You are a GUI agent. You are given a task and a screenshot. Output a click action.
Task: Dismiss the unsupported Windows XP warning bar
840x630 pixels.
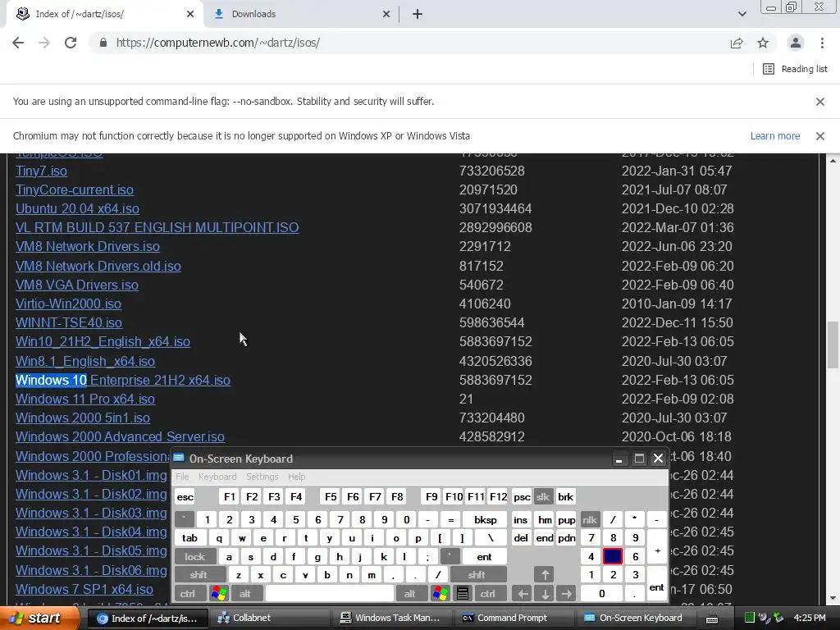[x=820, y=136]
